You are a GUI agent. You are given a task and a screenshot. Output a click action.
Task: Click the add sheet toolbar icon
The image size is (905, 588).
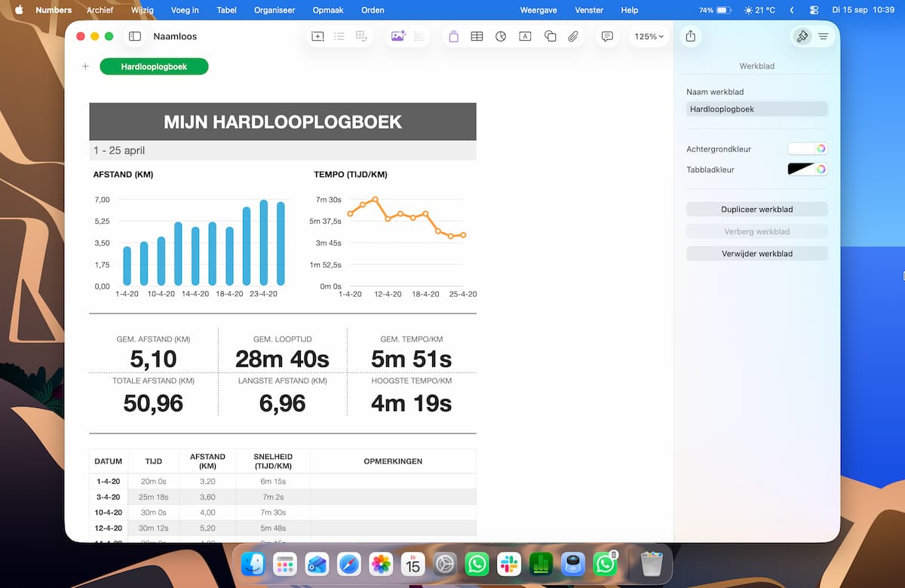[318, 36]
